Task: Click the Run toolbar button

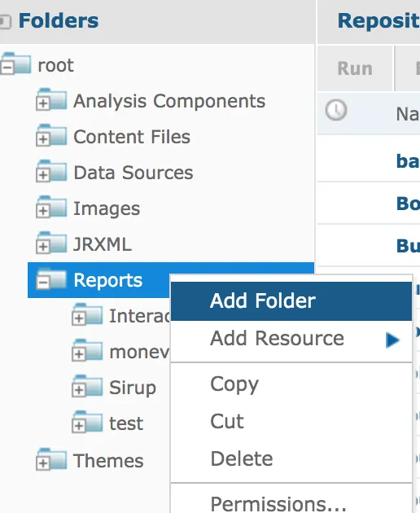Action: 355,68
